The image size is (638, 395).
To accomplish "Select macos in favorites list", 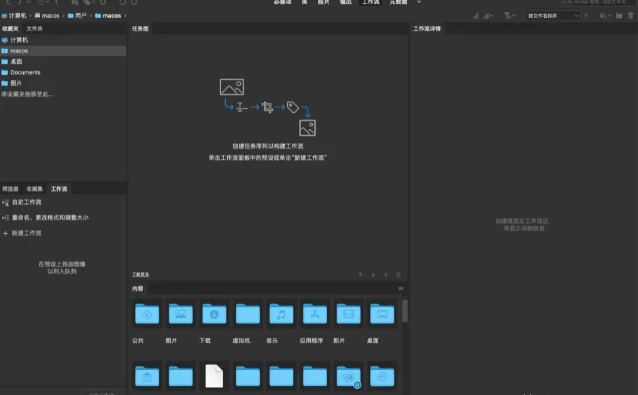I will 63,50.
